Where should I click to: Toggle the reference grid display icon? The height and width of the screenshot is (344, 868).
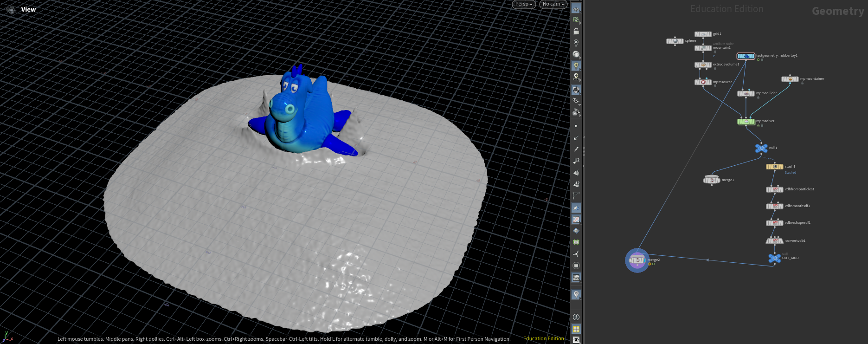coord(576,9)
